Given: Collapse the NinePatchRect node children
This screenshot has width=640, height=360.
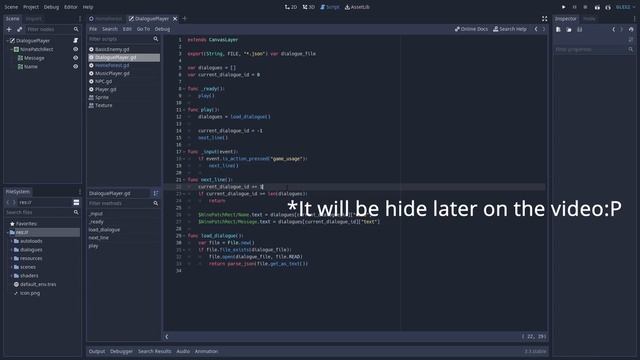Looking at the screenshot, I should (x=11, y=49).
